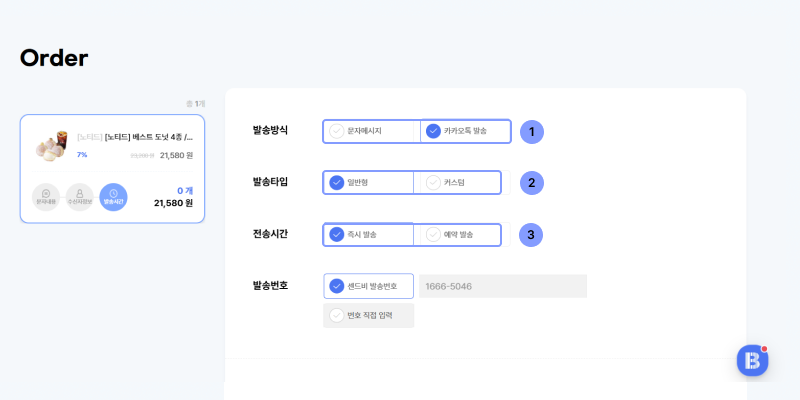
Task: Select 일반형 send type
Action: pyautogui.click(x=368, y=183)
